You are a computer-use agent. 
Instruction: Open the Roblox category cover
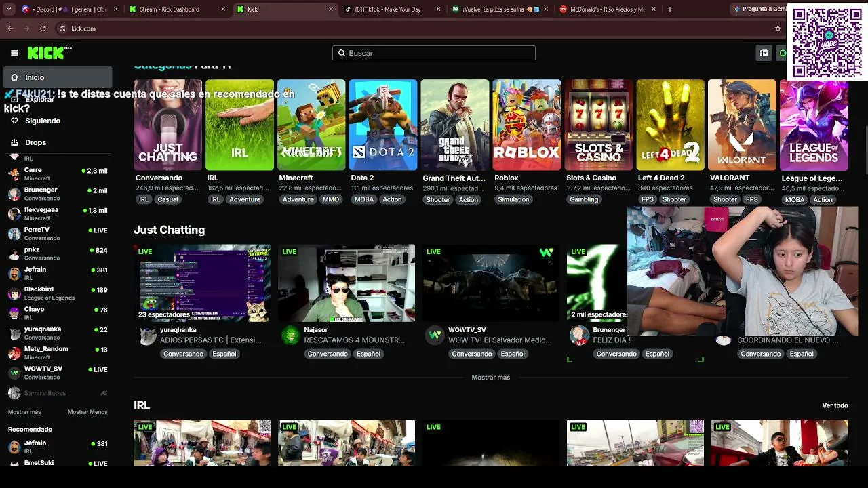point(527,125)
